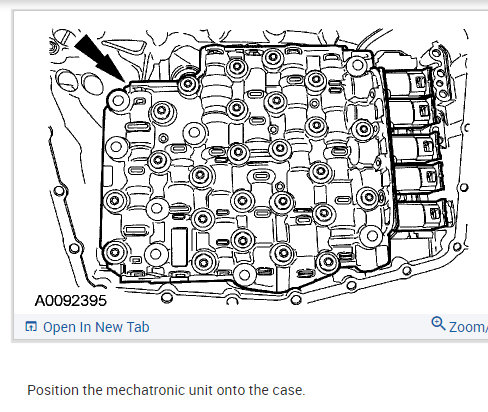Open the diagram via Open In New Tab link
Viewport: 488px width, 412px height.
[96, 327]
